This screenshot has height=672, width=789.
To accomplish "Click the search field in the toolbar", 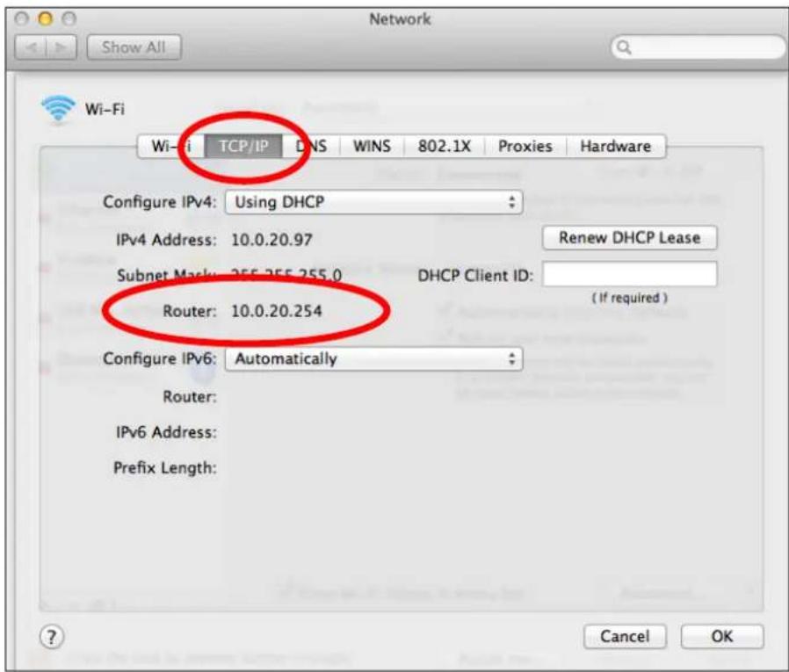I will tap(698, 47).
